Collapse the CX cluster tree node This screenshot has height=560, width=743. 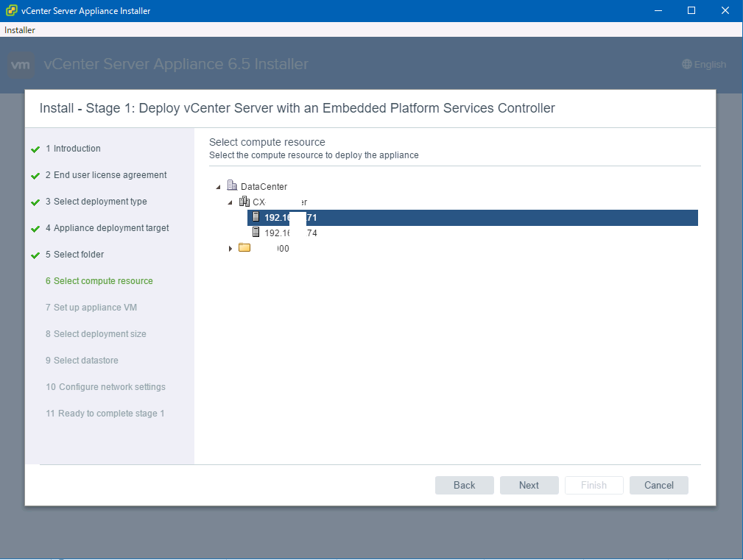coord(230,202)
